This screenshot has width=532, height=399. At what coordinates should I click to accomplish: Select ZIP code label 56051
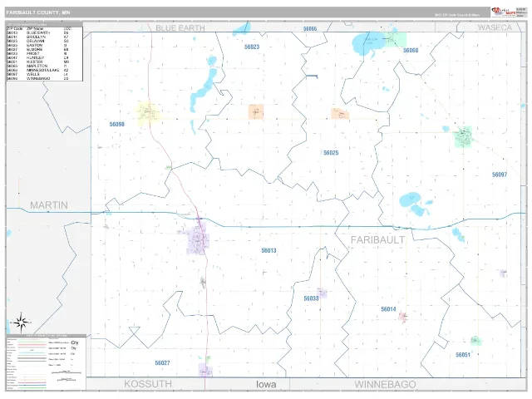(463, 355)
